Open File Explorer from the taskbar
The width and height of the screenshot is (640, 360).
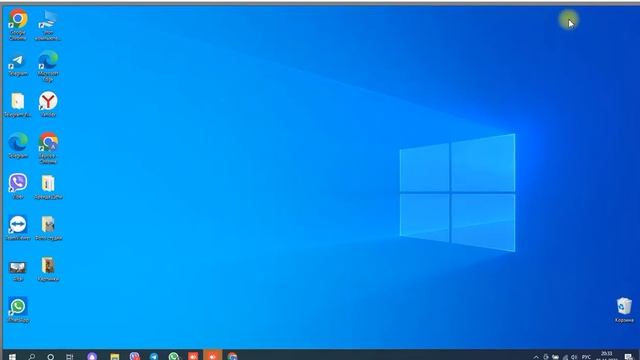[x=115, y=356]
